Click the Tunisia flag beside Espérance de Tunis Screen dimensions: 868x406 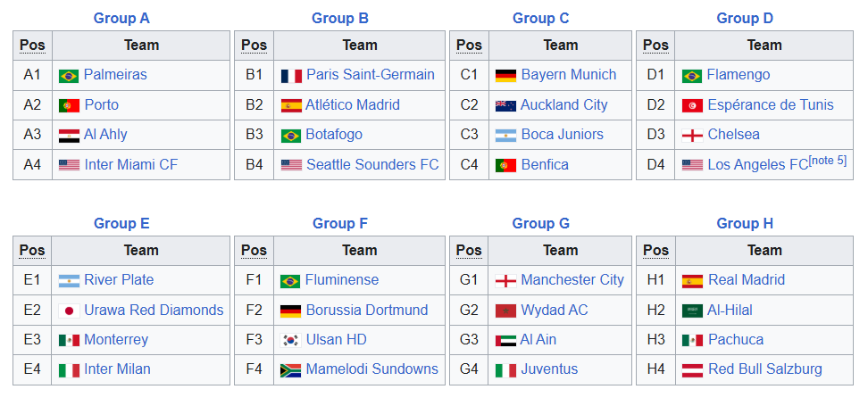point(692,105)
